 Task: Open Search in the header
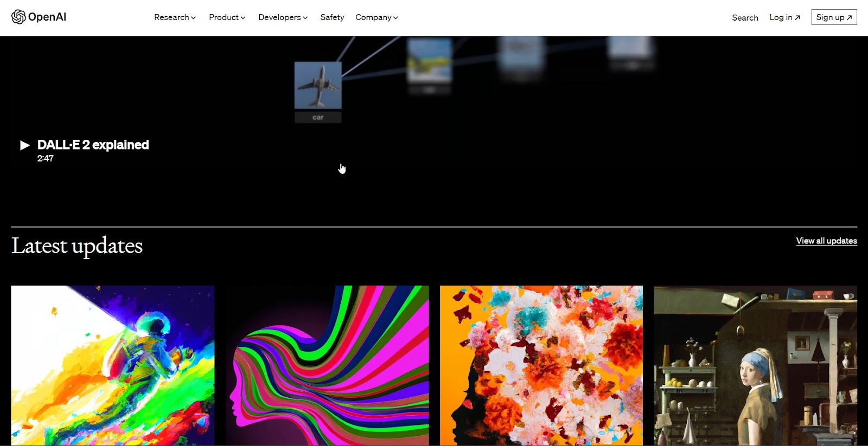tap(745, 17)
